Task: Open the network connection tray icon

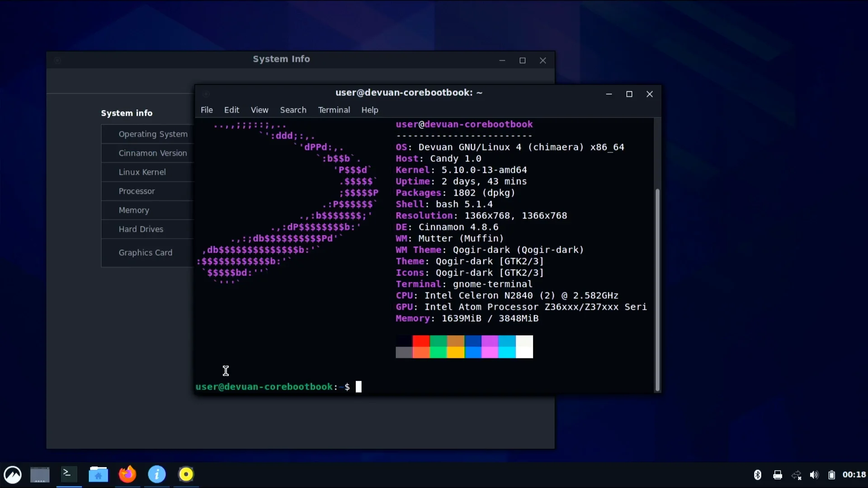Action: [796, 475]
